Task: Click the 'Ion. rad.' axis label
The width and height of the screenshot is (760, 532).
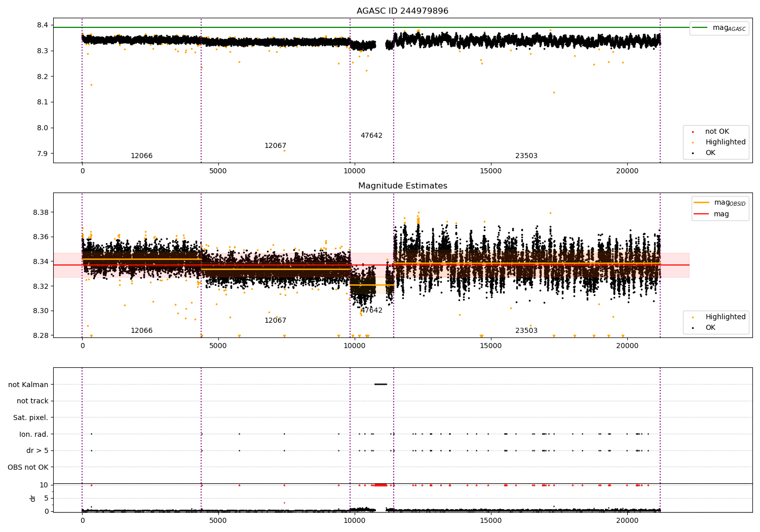Action: point(34,434)
